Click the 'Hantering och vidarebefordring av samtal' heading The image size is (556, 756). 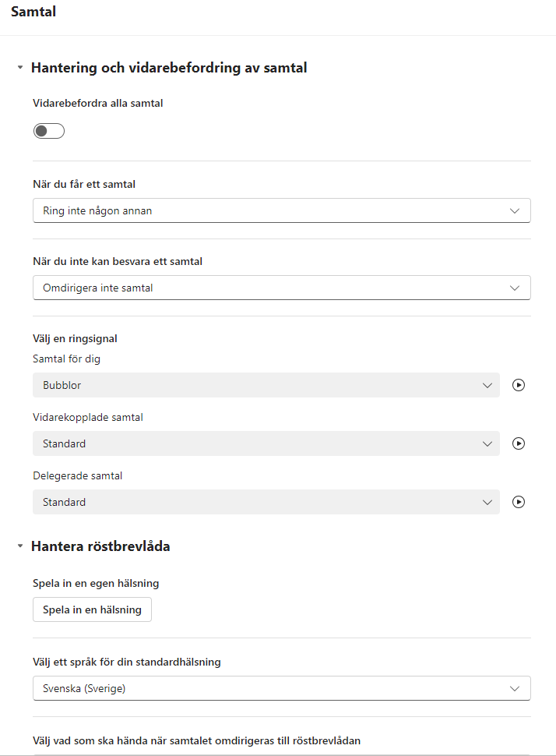click(169, 68)
